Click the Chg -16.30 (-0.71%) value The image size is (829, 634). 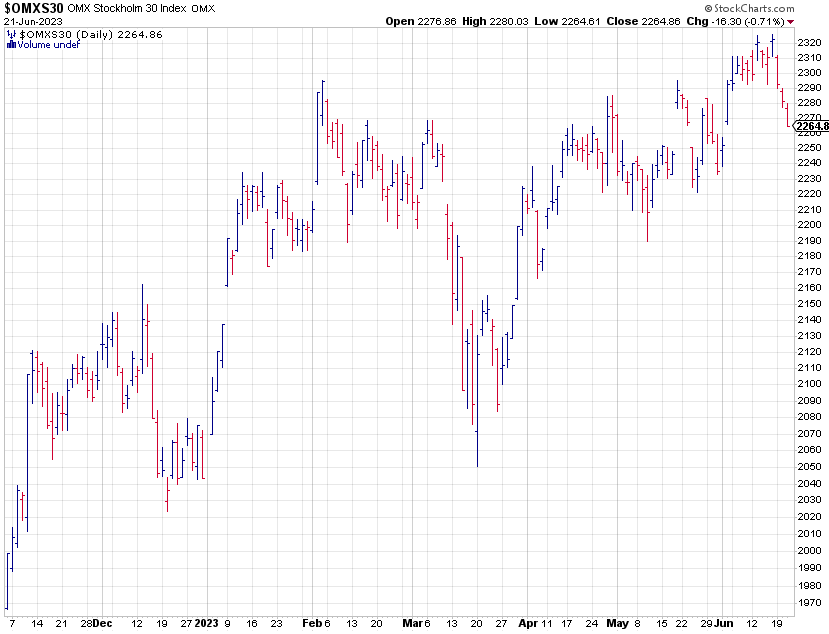[x=735, y=21]
